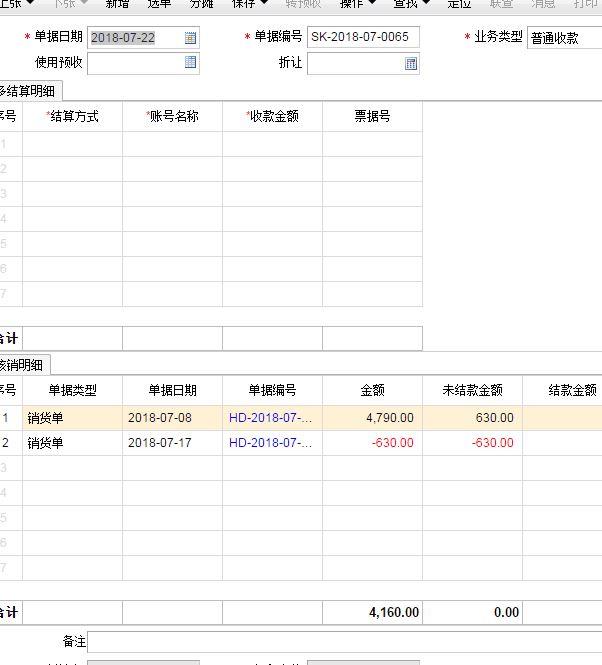Click the 金额 column header
Screen dimensions: 602x665
[372, 390]
